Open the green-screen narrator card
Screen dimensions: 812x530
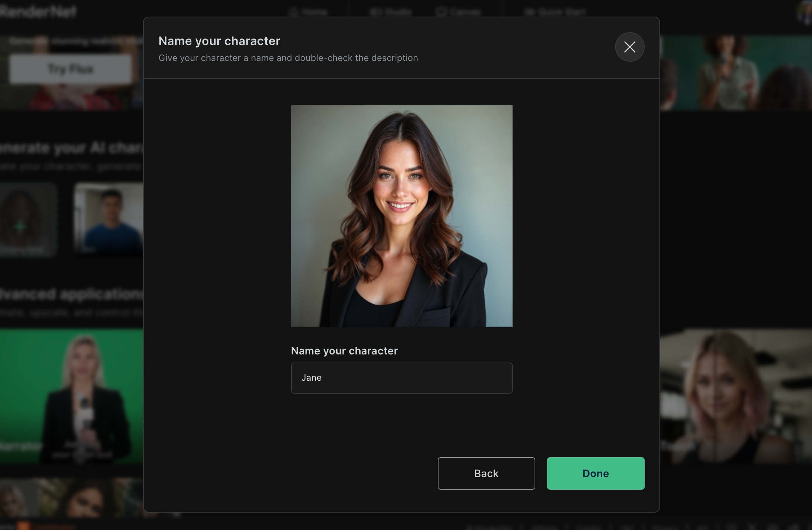pos(72,396)
